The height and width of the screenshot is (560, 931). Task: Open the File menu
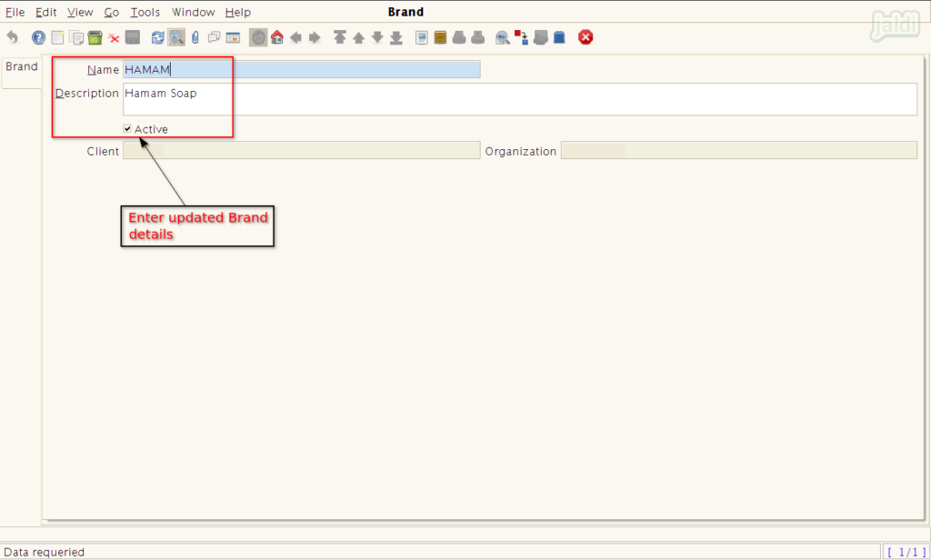click(15, 12)
